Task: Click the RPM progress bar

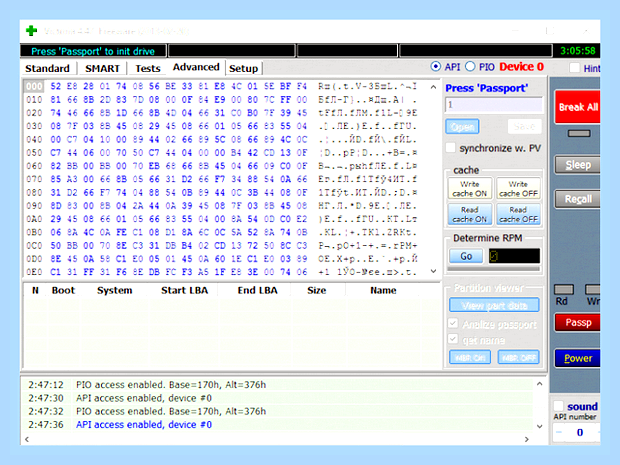Action: [x=493, y=269]
